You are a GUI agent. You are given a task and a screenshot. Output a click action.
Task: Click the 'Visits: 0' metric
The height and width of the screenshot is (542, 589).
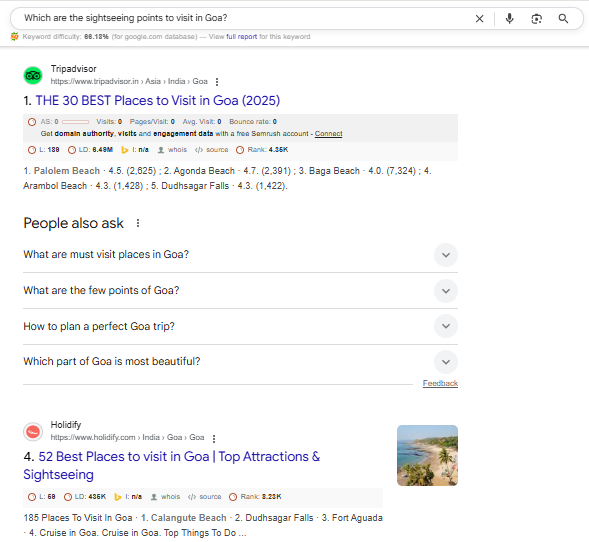coord(109,122)
